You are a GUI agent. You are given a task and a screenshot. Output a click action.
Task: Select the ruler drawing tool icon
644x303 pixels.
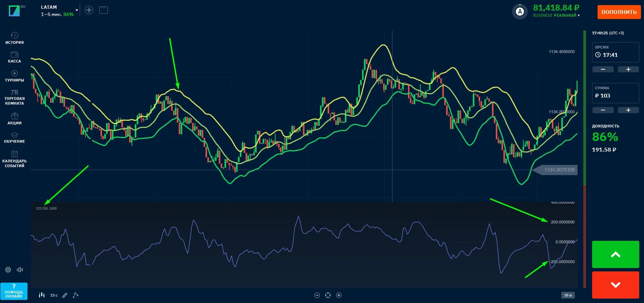point(65,295)
